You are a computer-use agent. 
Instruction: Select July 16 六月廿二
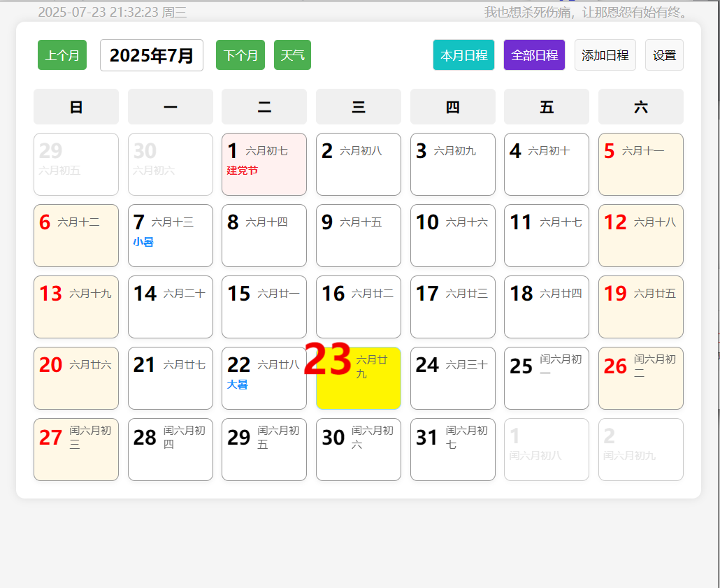[359, 307]
